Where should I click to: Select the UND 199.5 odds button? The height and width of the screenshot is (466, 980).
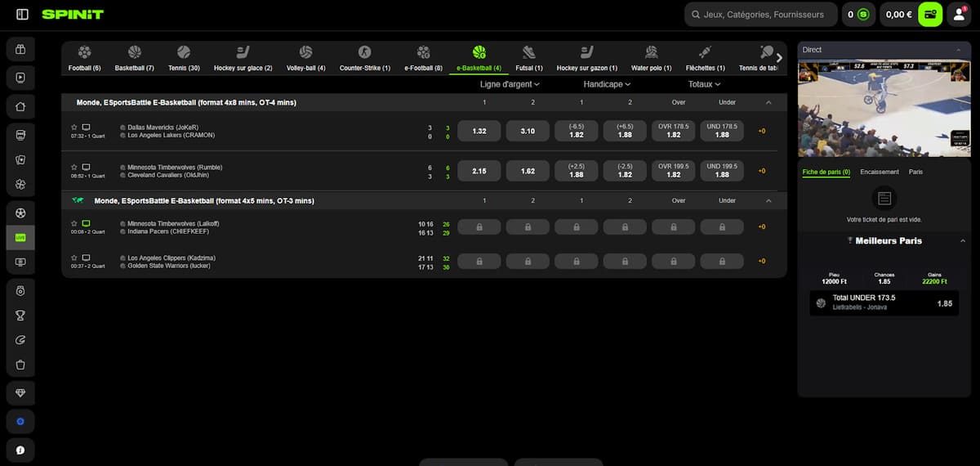[x=722, y=171]
